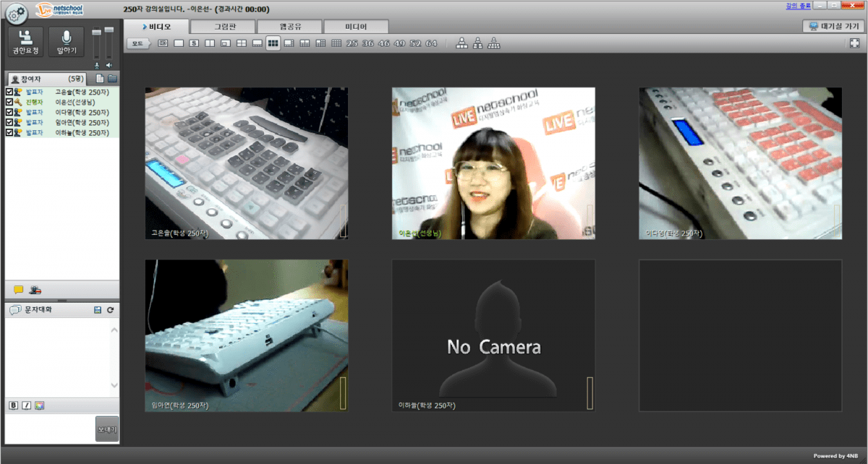Save the chat with the floppy disk icon
Image resolution: width=868 pixels, height=464 pixels.
(x=98, y=310)
